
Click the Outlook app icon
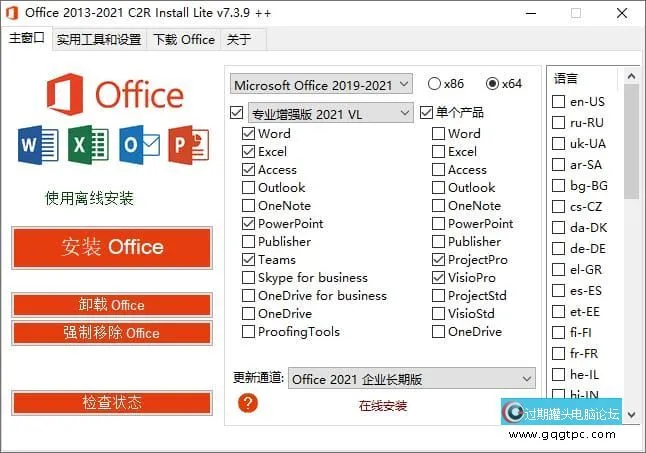tap(138, 145)
